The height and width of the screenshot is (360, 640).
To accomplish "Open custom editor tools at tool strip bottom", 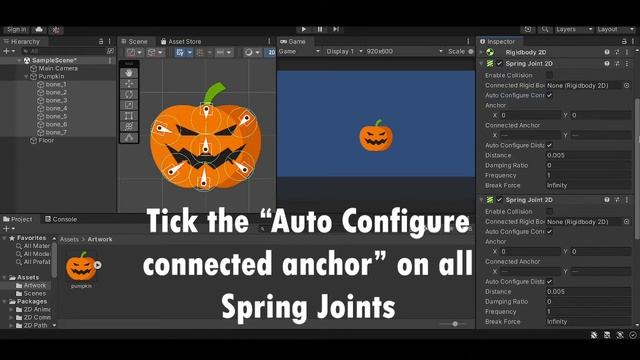I will [129, 138].
